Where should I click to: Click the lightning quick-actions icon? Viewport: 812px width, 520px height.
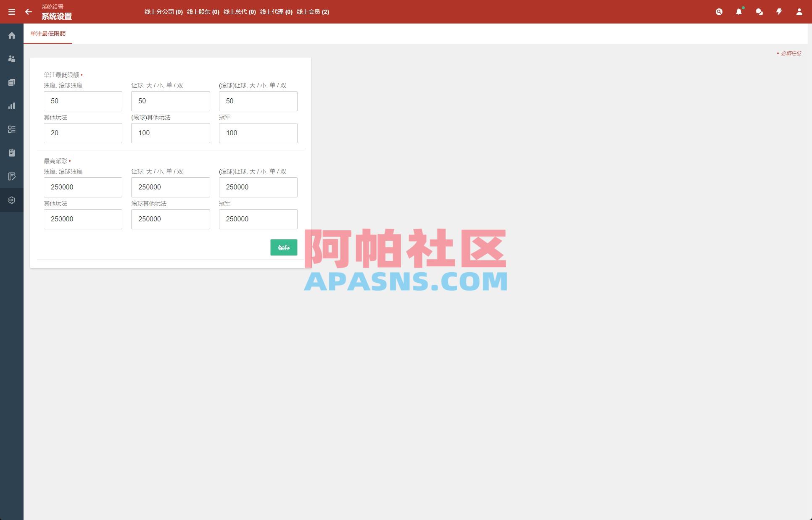(x=778, y=12)
